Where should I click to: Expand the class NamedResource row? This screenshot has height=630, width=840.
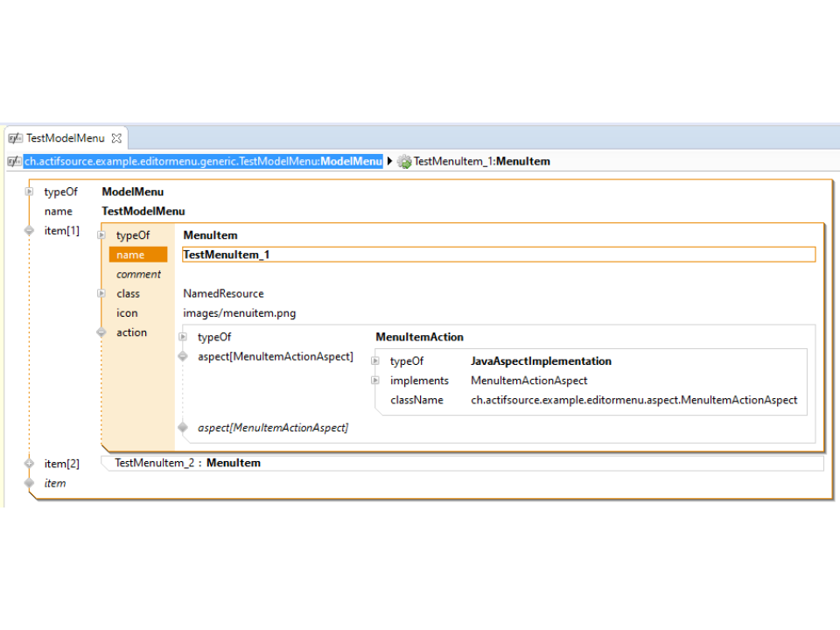[x=101, y=294]
